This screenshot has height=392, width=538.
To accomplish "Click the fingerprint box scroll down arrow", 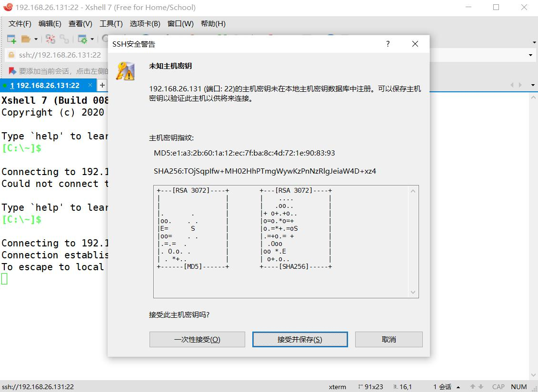I will pos(413,292).
